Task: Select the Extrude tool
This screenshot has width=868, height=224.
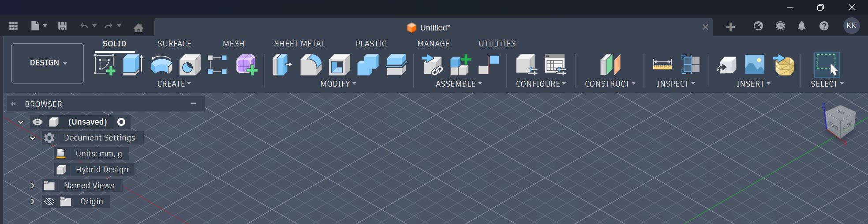Action: tap(133, 65)
